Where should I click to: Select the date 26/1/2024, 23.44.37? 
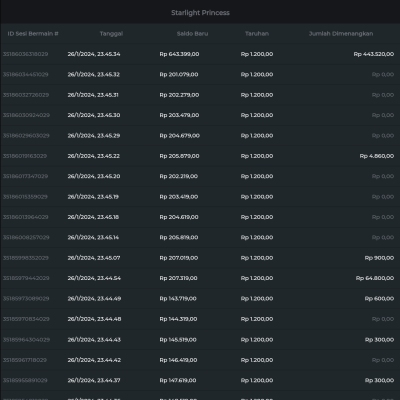point(94,380)
